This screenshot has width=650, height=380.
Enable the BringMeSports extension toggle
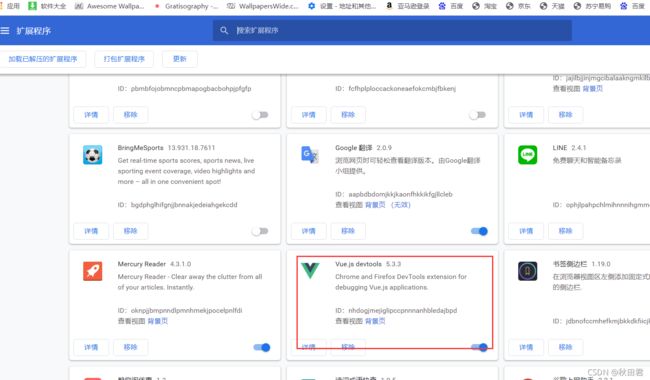point(260,231)
